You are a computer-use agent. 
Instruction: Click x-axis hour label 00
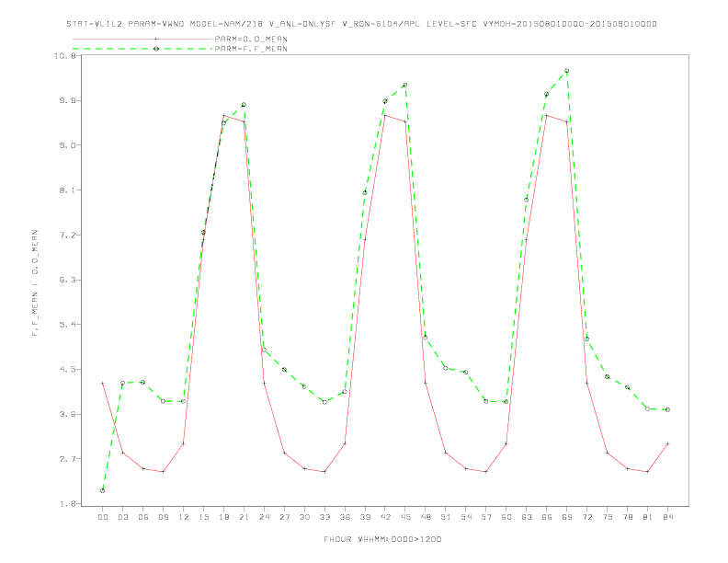(x=103, y=517)
